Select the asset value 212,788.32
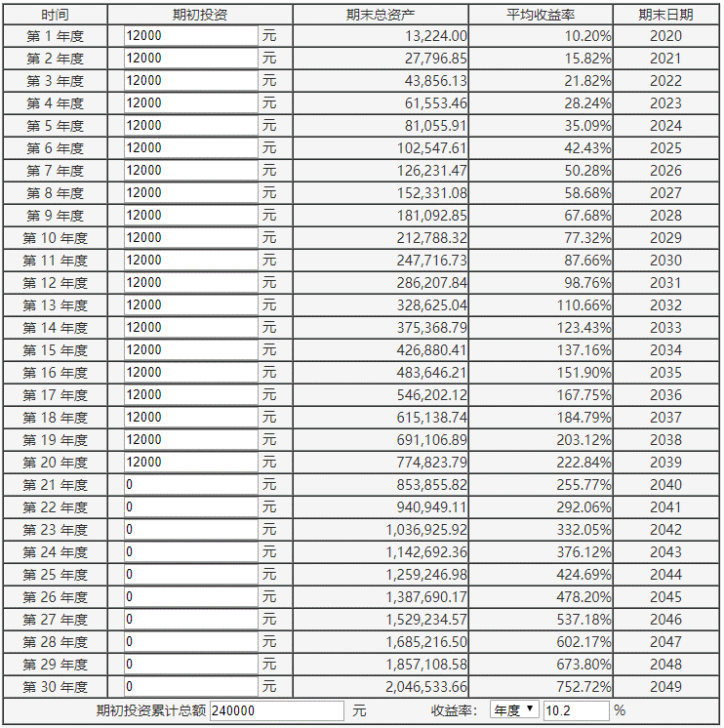 (432, 238)
